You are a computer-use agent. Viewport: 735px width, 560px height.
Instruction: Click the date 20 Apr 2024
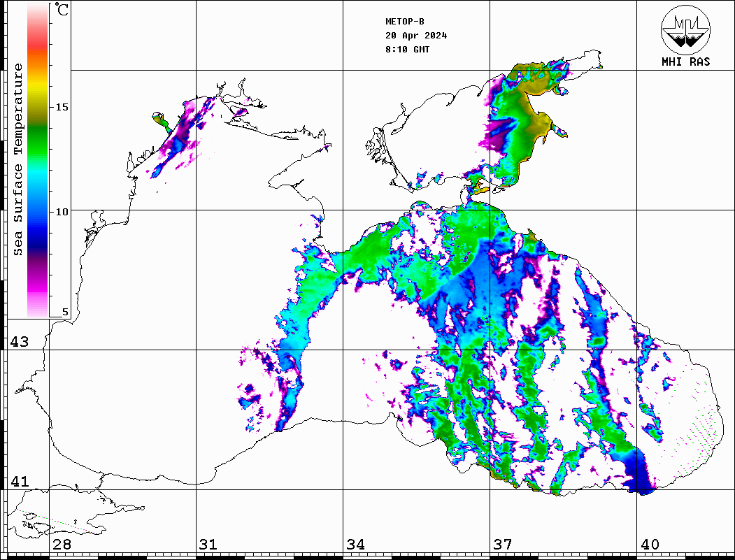[416, 36]
